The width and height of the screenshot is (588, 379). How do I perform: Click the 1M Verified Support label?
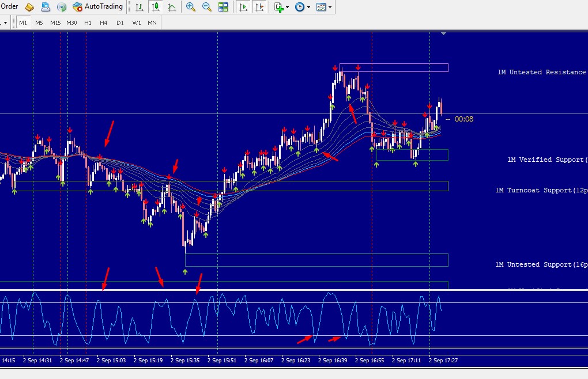(x=548, y=160)
